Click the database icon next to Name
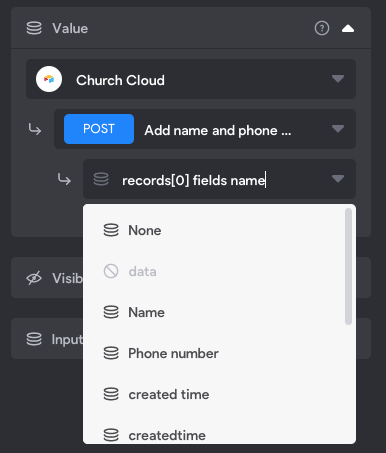This screenshot has width=386, height=453. [111, 312]
